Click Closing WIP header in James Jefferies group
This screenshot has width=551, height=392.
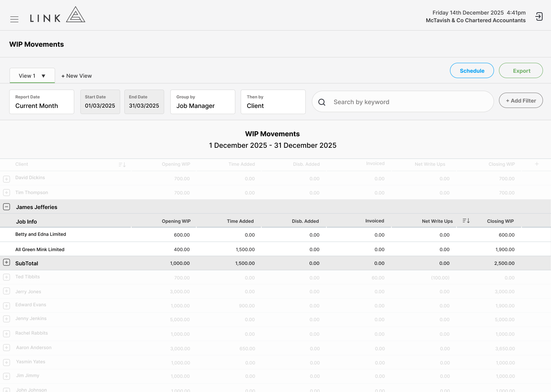tap(500, 221)
